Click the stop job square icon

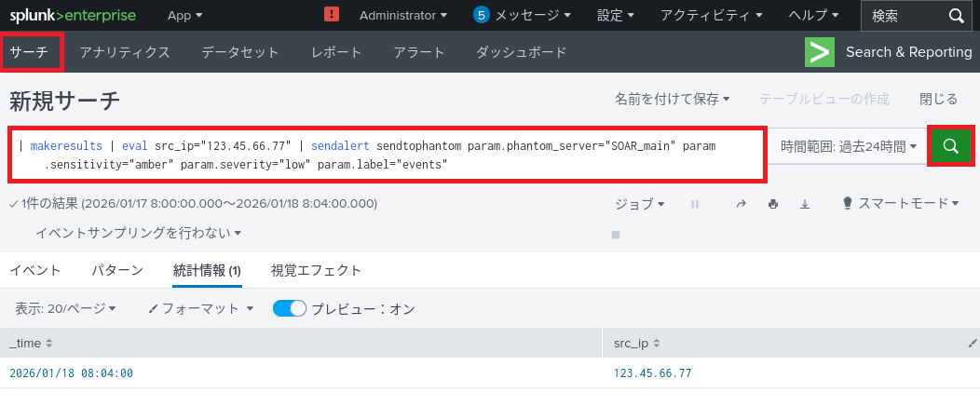tap(616, 235)
